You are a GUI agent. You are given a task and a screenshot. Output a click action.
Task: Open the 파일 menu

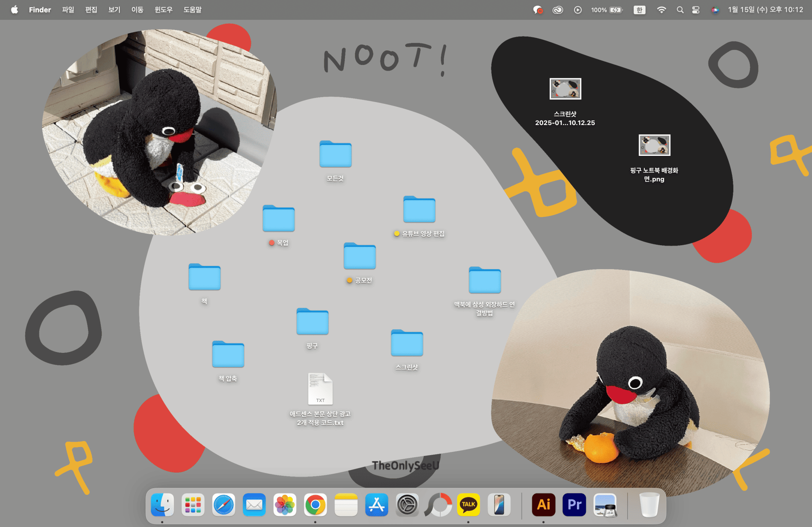(x=68, y=10)
